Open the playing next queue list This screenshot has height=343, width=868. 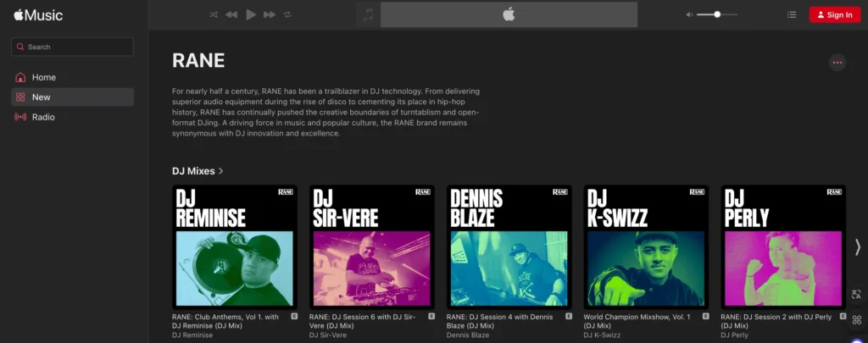792,15
